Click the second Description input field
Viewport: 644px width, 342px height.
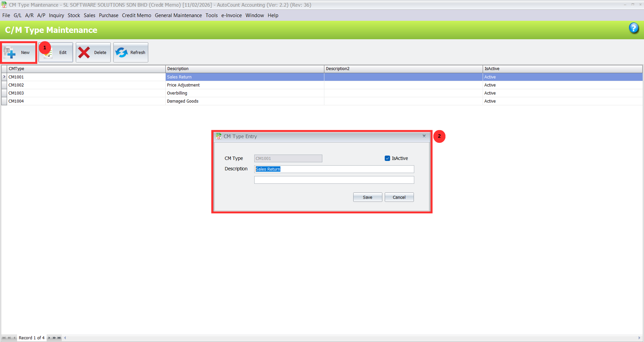coord(334,180)
